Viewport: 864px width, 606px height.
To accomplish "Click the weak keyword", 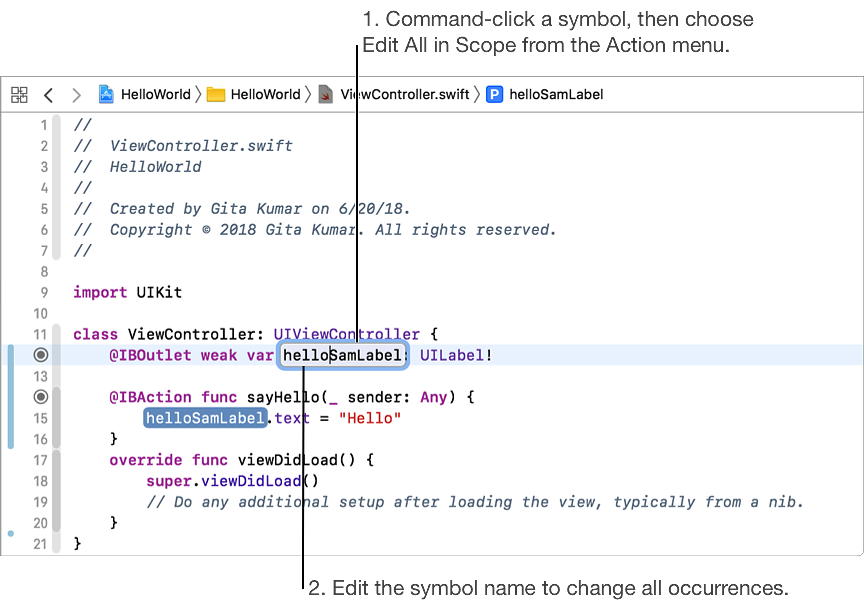I will tap(219, 355).
